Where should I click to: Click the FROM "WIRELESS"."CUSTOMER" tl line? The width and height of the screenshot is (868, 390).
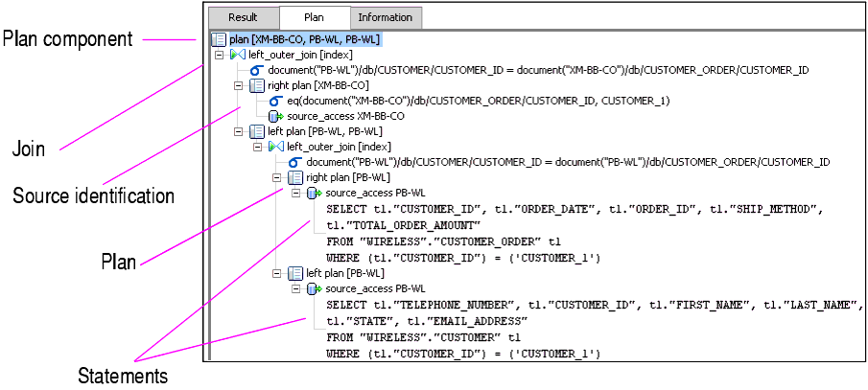point(424,337)
